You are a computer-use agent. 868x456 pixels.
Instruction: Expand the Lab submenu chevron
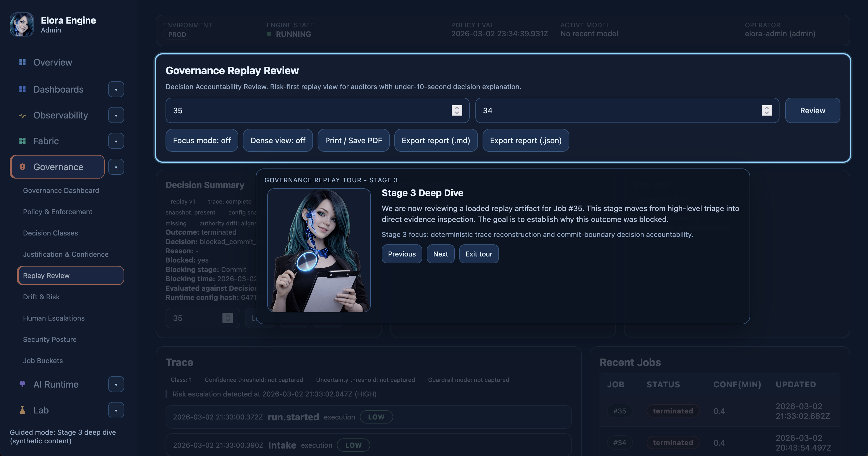coord(116,410)
